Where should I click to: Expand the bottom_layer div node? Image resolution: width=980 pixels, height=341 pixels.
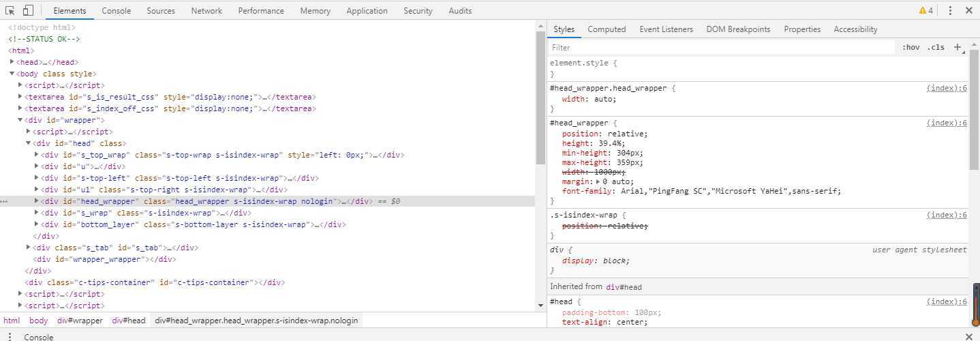37,224
